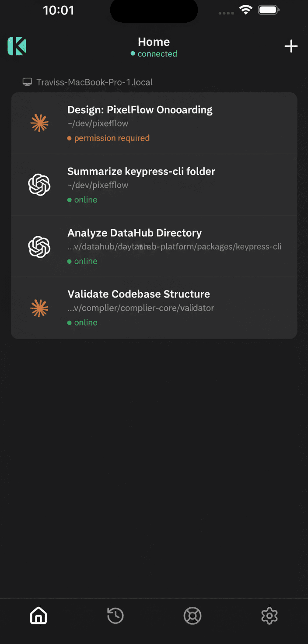
Task: Tap the lifebuoy help icon in bottom bar
Action: point(192,616)
